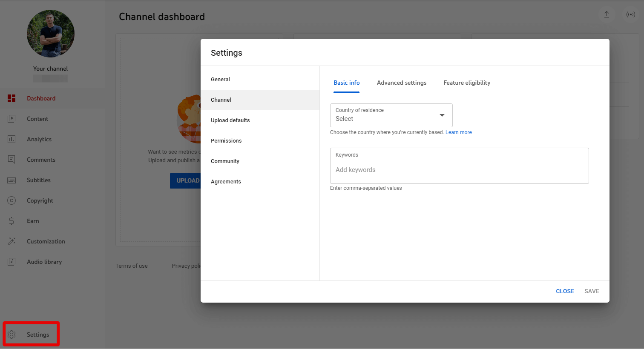Click the channel profile picture

(51, 34)
